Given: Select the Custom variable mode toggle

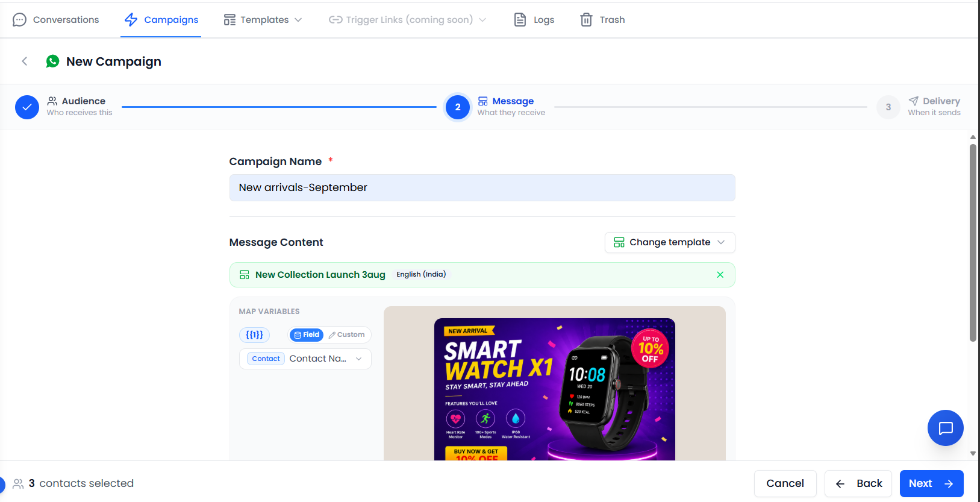Looking at the screenshot, I should [347, 335].
